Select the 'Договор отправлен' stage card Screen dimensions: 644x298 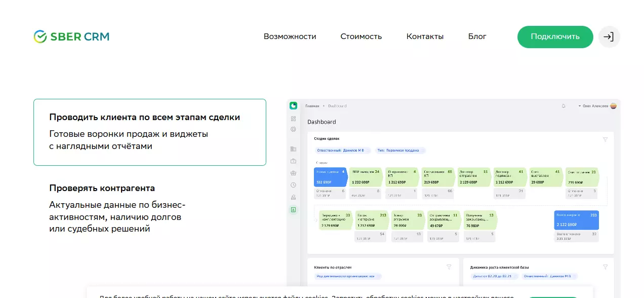(x=474, y=177)
